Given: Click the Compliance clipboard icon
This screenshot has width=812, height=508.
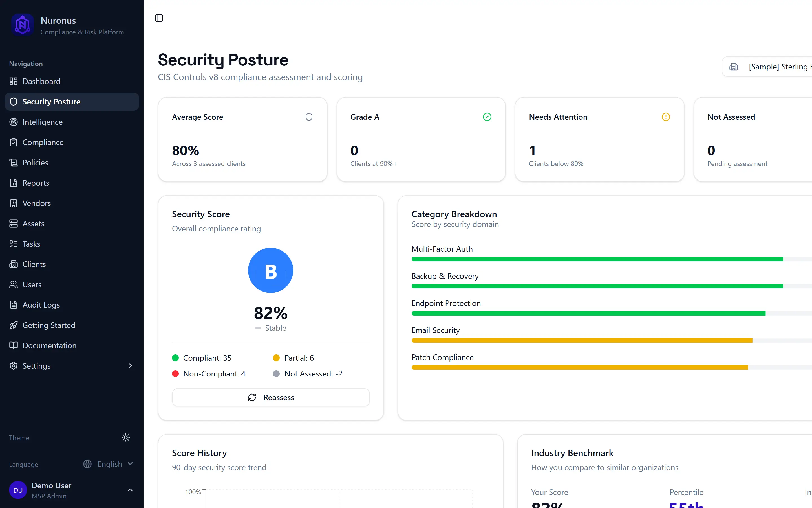Looking at the screenshot, I should (14, 142).
